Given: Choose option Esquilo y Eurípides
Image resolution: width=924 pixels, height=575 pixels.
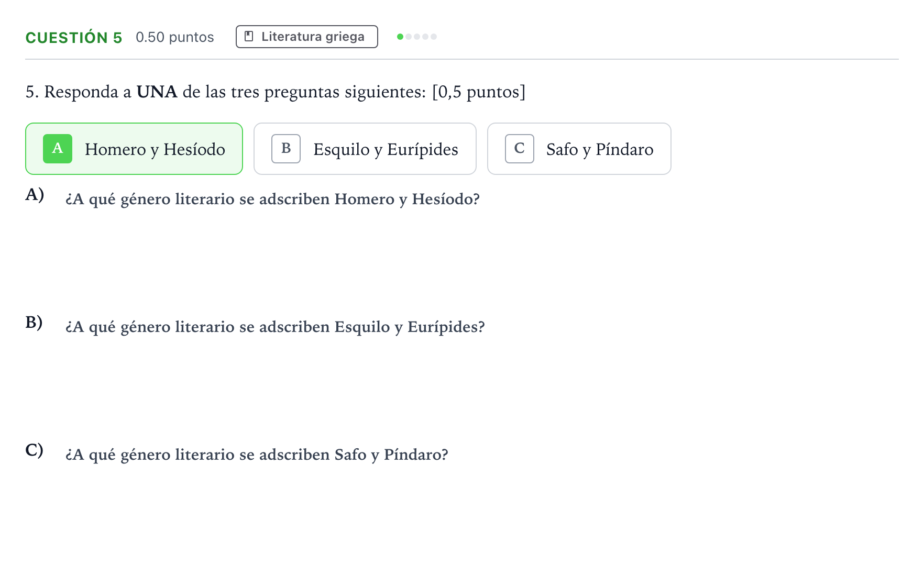Looking at the screenshot, I should click(x=365, y=149).
